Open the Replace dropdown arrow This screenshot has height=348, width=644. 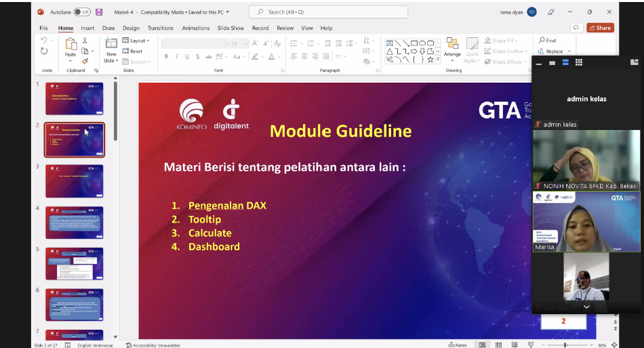tap(569, 51)
